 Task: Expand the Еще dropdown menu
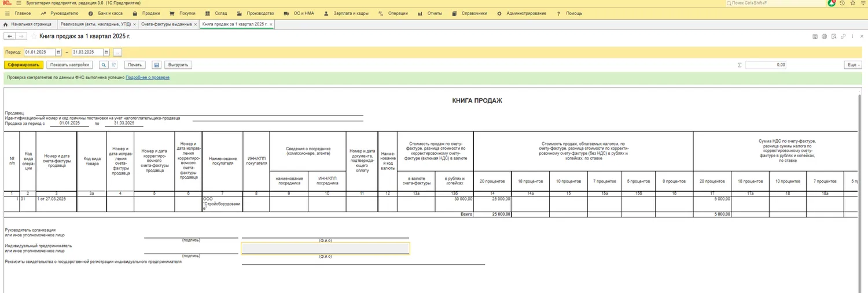[854, 65]
